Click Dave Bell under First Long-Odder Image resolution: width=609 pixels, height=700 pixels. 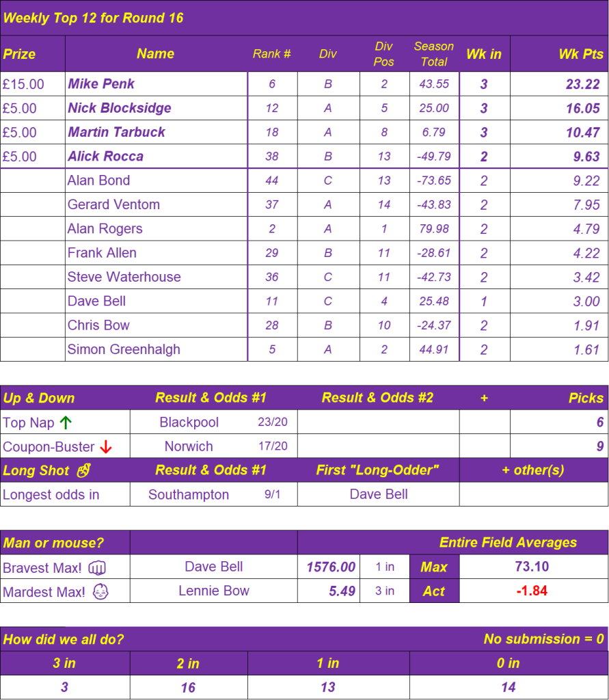(x=378, y=495)
